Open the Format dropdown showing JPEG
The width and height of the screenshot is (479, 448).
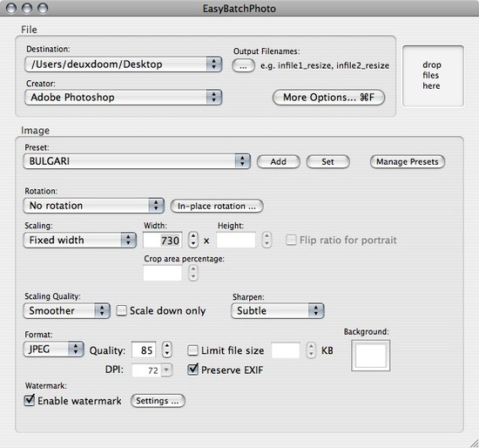(x=53, y=350)
